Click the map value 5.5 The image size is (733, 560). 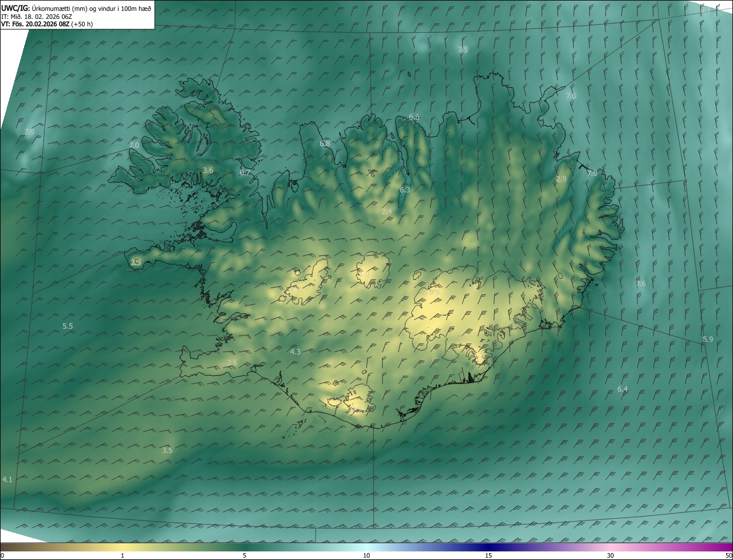point(68,326)
